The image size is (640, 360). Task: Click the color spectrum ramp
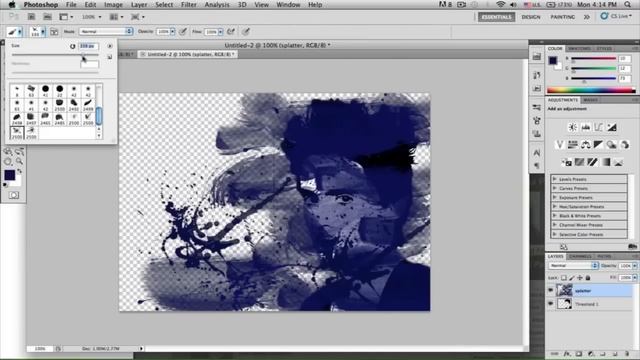[x=591, y=90]
